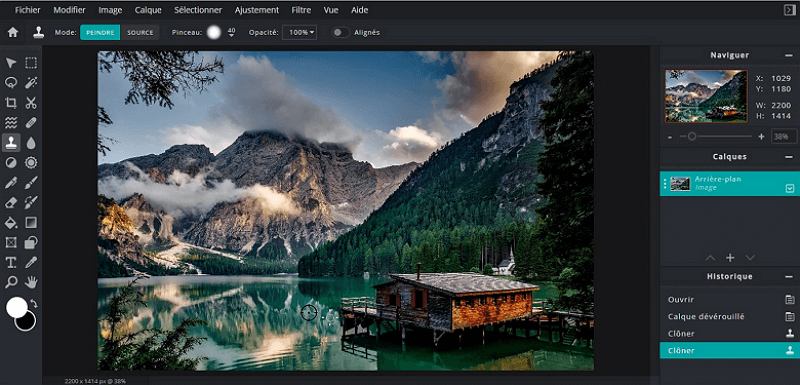Select the Arrière-plan layer thumbnail
800x385 pixels.
pyautogui.click(x=680, y=184)
